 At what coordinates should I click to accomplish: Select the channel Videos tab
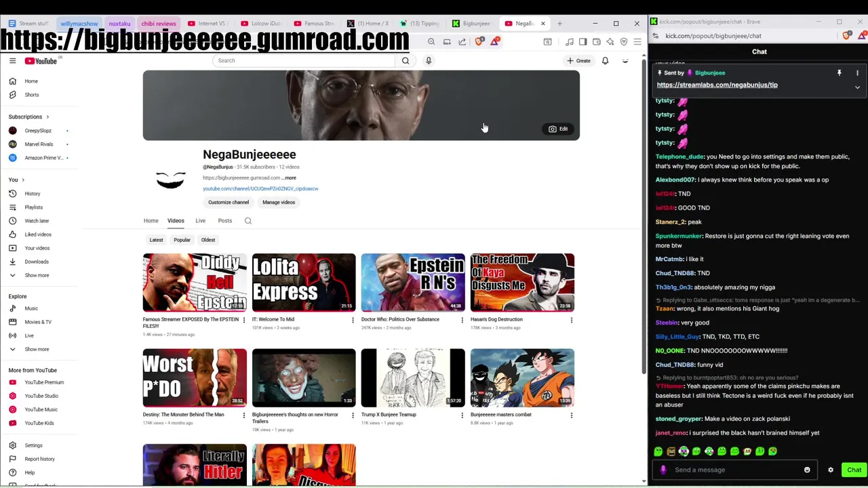(x=176, y=221)
